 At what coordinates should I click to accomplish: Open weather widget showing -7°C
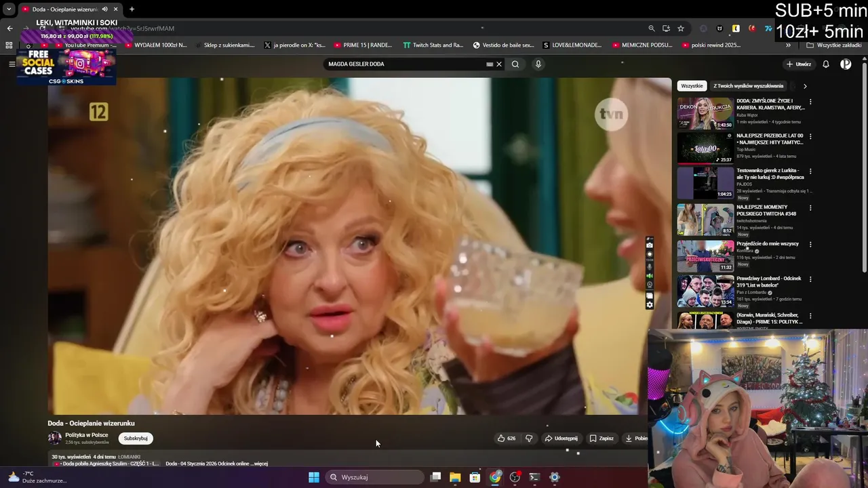(x=37, y=477)
